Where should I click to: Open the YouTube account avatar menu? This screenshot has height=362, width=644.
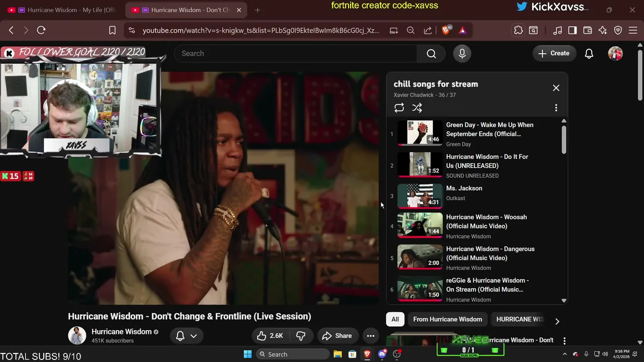point(615,53)
